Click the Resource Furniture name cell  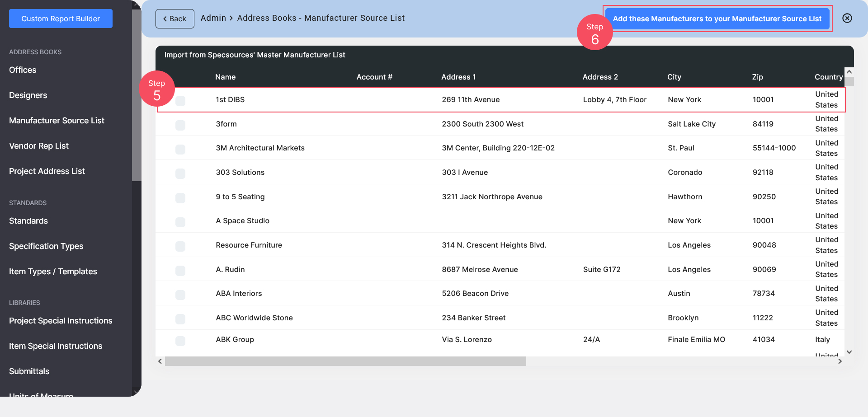click(249, 245)
